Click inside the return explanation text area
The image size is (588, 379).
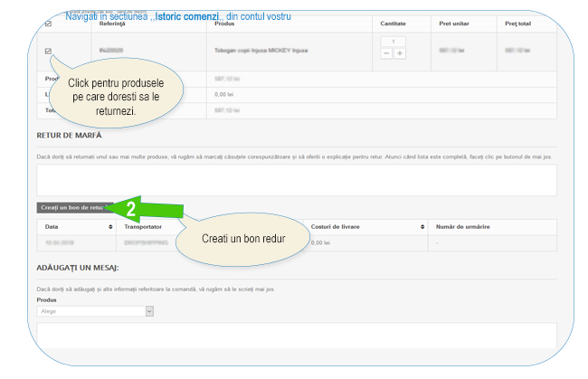point(295,179)
